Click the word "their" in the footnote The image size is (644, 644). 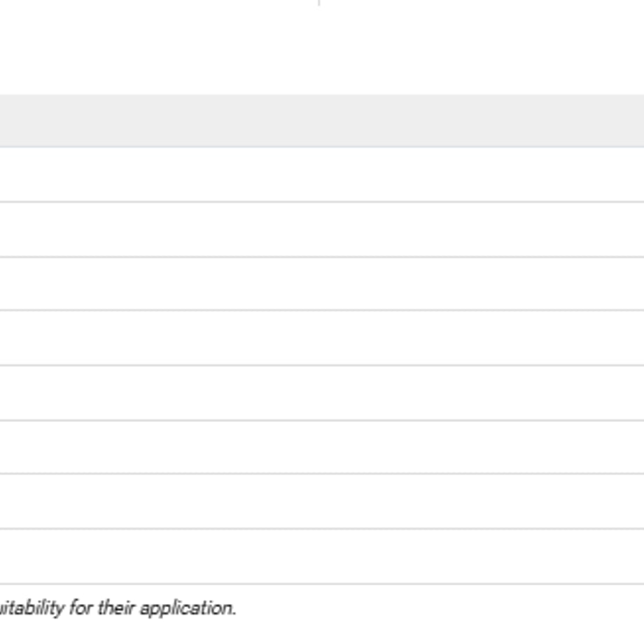(117, 608)
